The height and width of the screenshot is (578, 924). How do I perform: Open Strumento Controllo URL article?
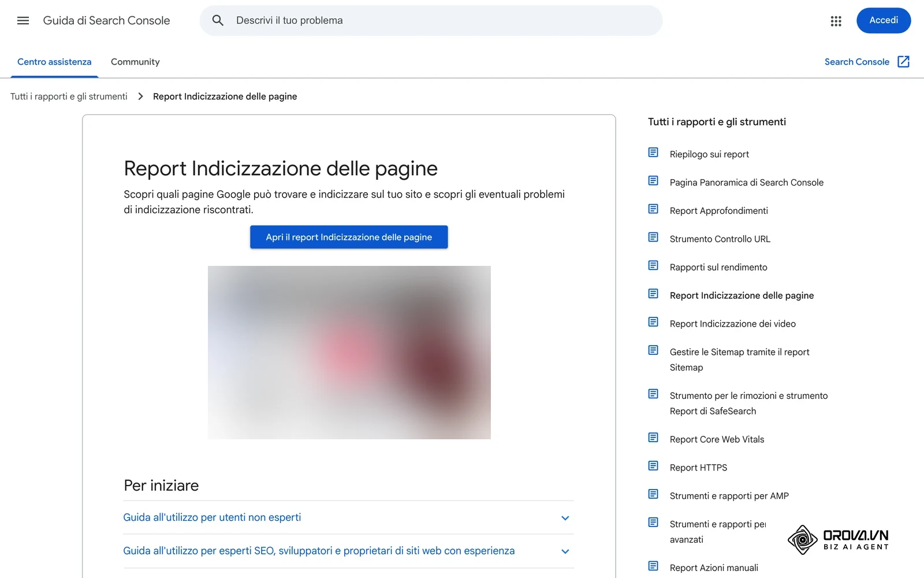coord(720,239)
